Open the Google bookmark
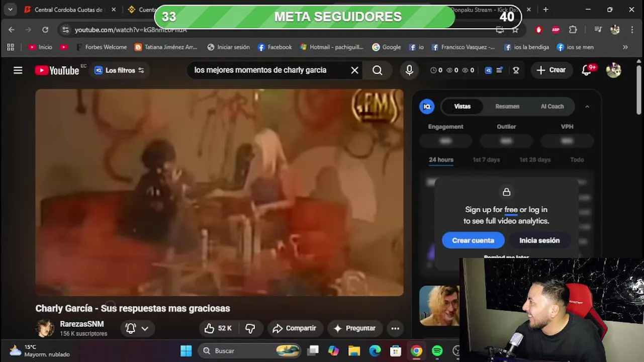 (387, 47)
